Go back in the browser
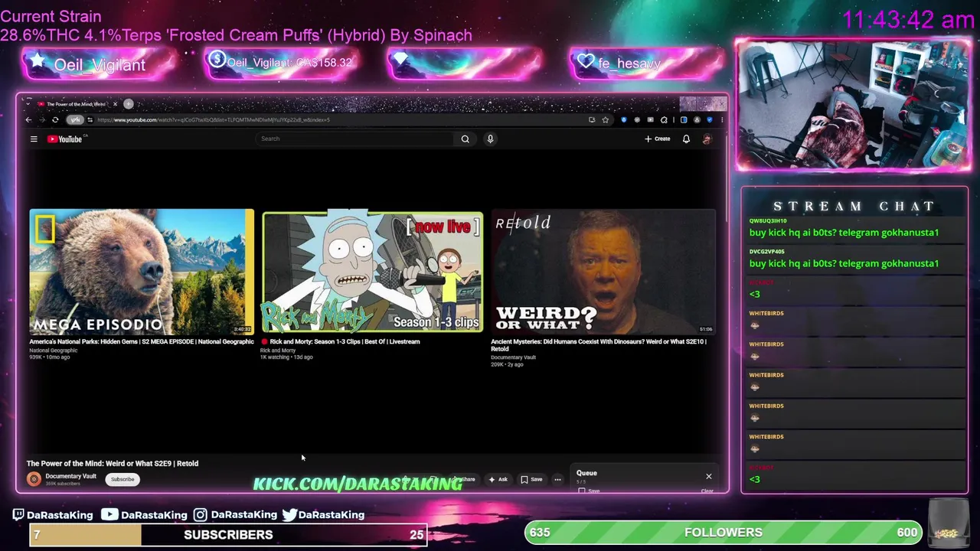The height and width of the screenshot is (551, 980). (28, 119)
